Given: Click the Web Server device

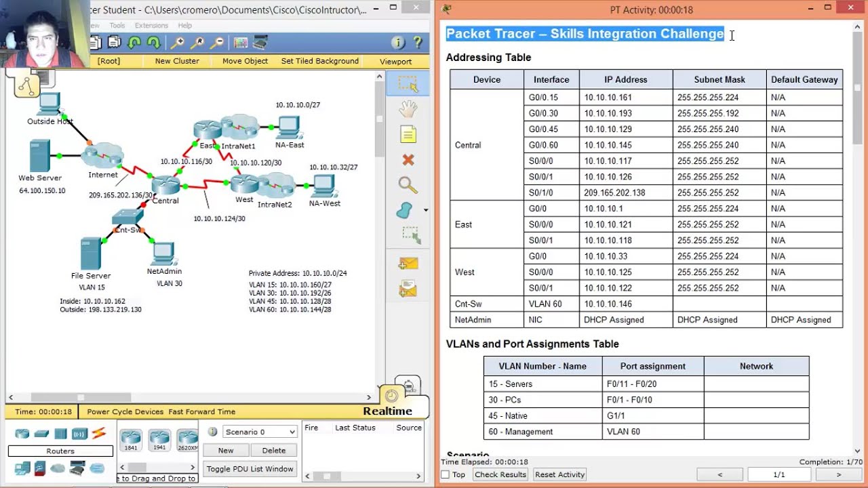Looking at the screenshot, I should 39,156.
